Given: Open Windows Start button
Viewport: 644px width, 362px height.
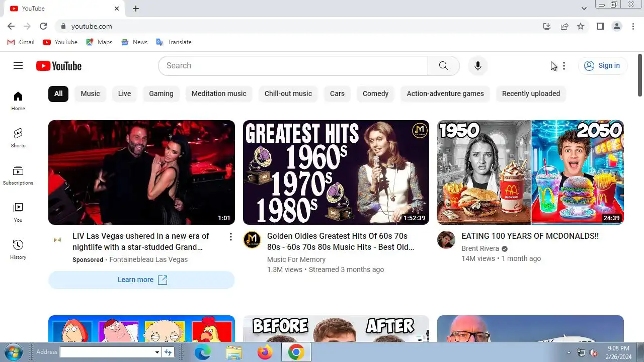Looking at the screenshot, I should tap(13, 352).
